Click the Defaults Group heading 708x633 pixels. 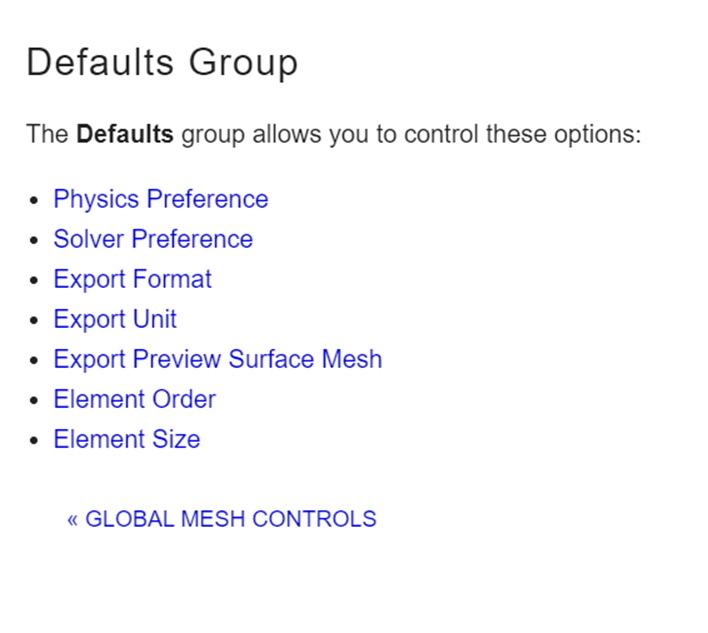tap(162, 63)
